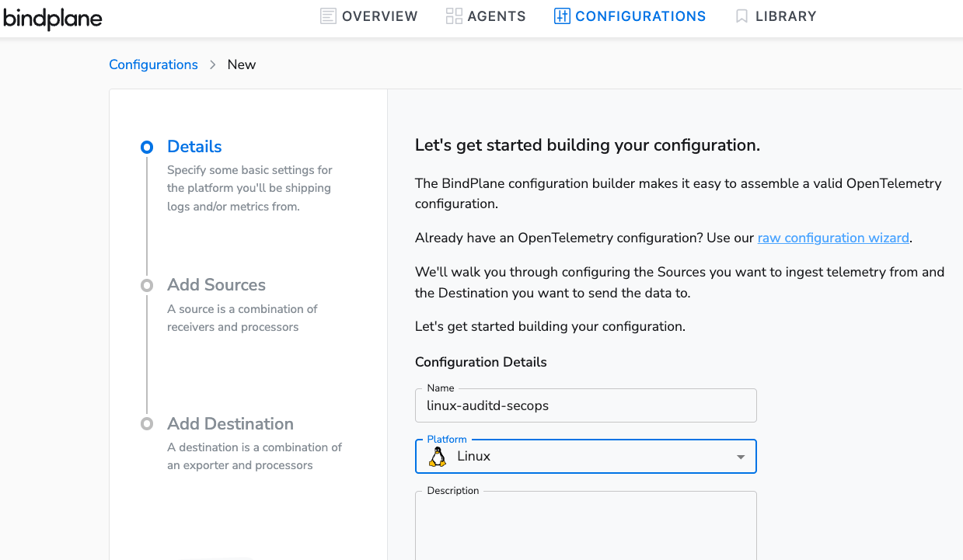
Task: Open the OVERVIEW tab
Action: [x=369, y=16]
